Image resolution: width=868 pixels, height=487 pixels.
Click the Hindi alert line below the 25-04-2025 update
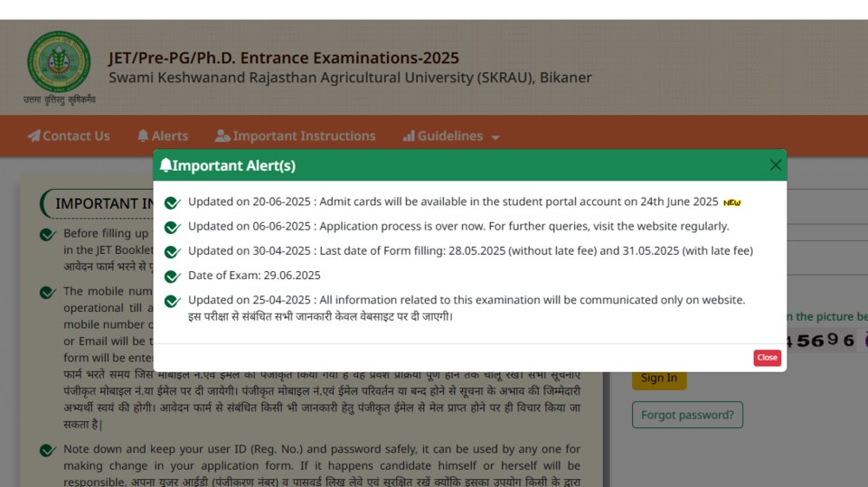tap(320, 316)
